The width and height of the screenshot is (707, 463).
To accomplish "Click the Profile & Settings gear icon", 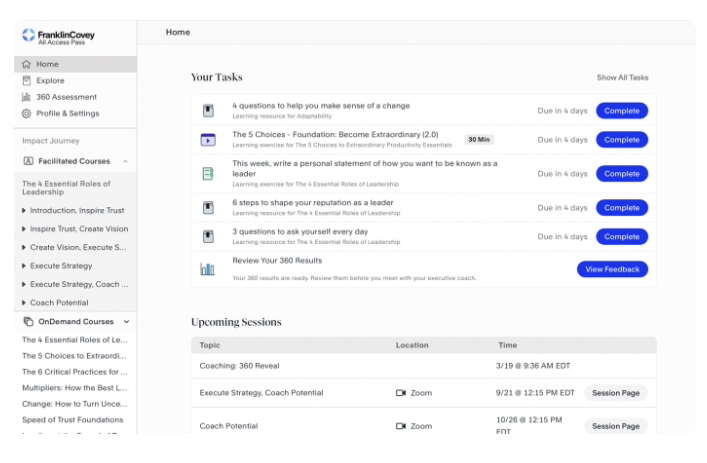I will 27,114.
